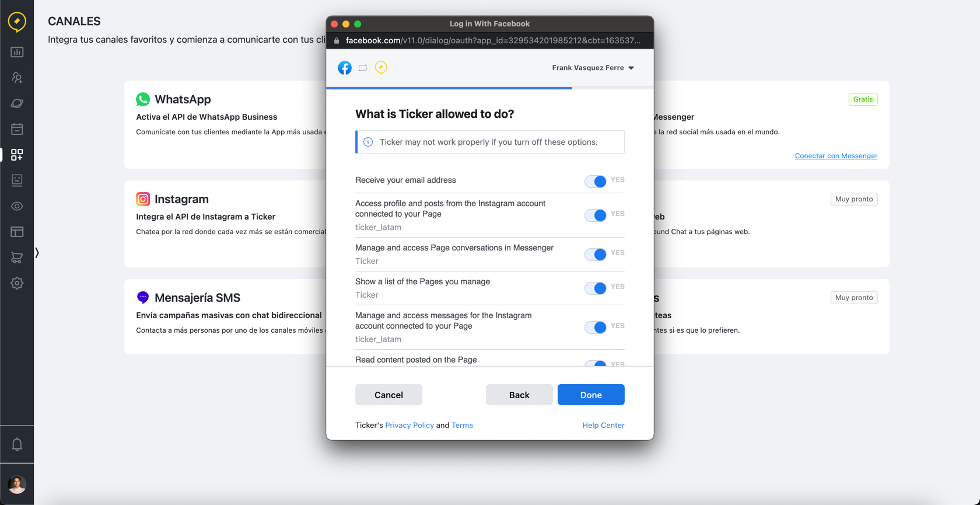
Task: Click the swap arrows icon in dialog header
Action: coord(363,68)
